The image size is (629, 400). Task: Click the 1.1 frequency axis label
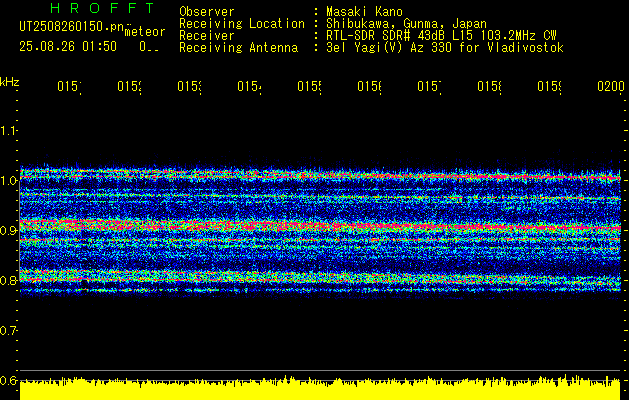click(x=8, y=130)
